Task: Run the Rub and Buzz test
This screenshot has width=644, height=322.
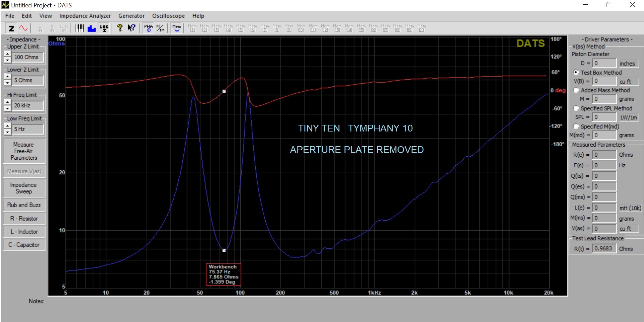Action: 24,205
